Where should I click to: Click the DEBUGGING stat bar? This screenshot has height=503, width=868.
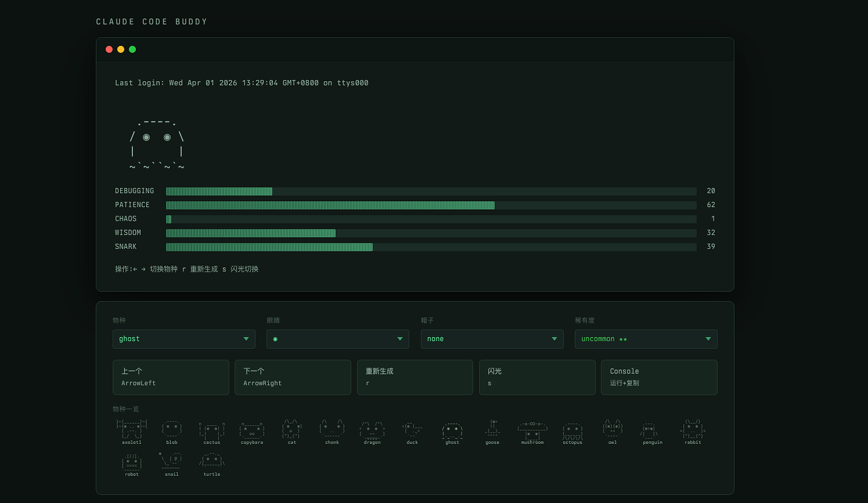[x=431, y=191]
